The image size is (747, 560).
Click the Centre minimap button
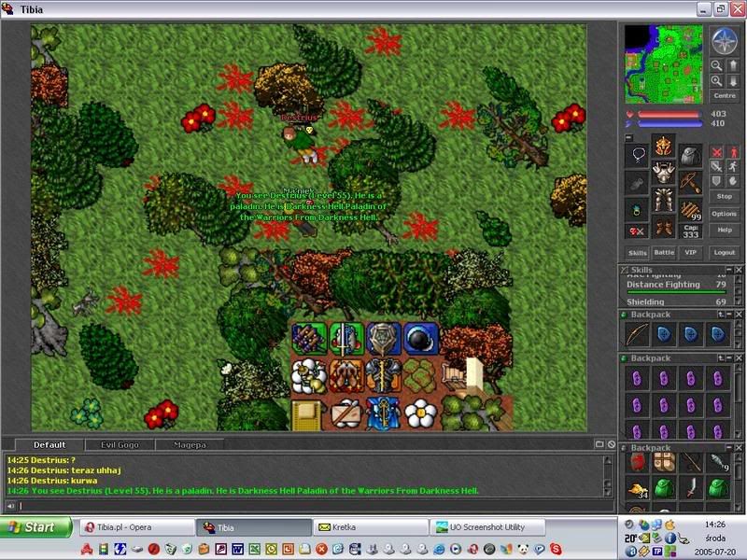(x=725, y=96)
